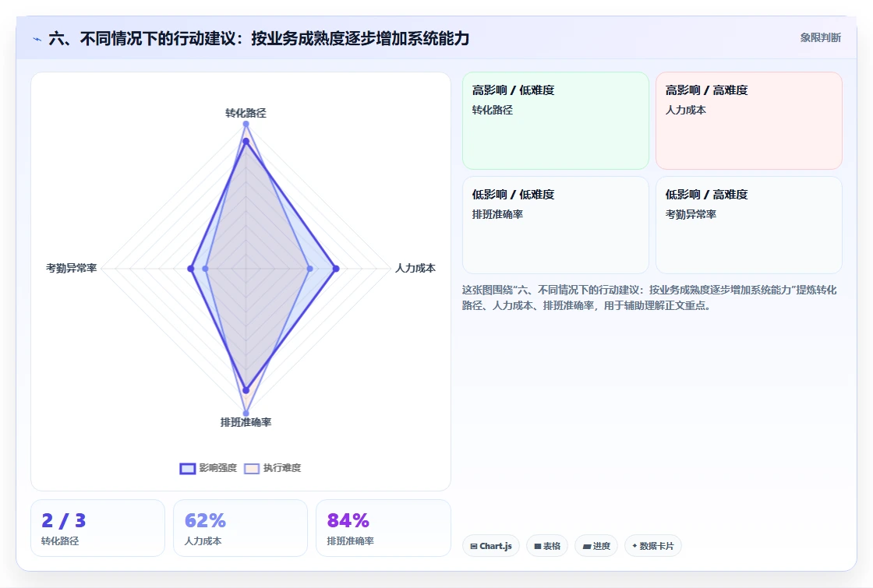Select the 低影响 / 高难度 quadrant card
The image size is (873, 588).
pyautogui.click(x=749, y=225)
